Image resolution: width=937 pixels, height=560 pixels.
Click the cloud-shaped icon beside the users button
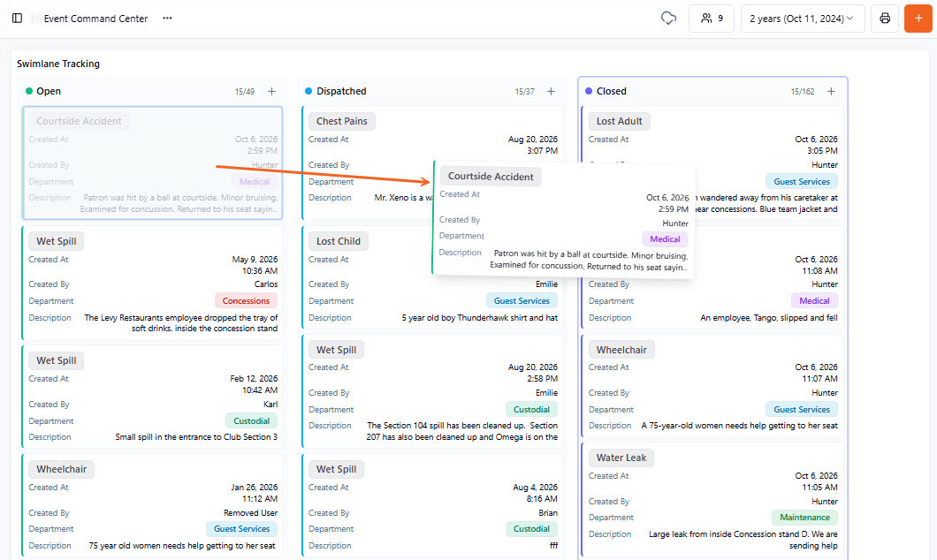click(668, 19)
